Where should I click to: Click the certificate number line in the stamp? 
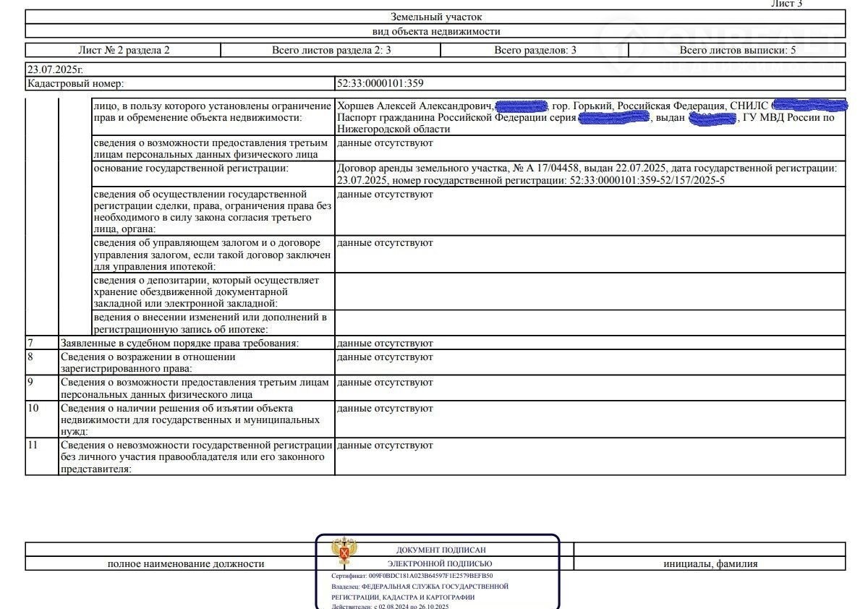pyautogui.click(x=412, y=576)
